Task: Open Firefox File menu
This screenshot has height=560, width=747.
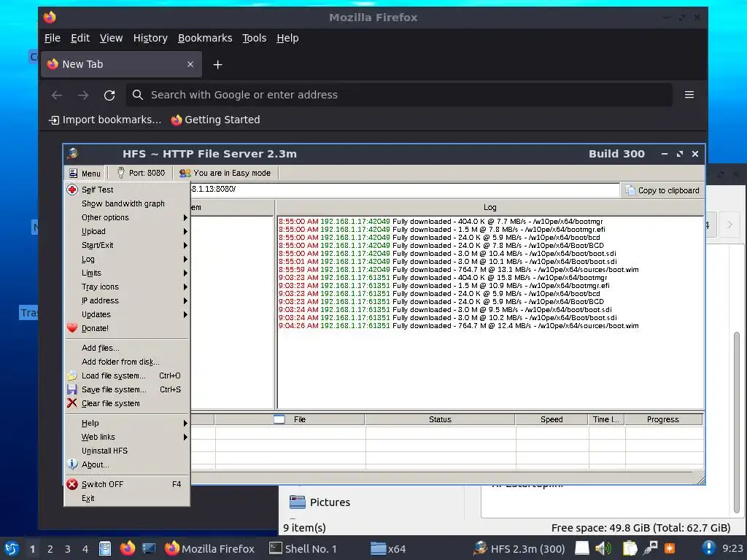Action: pyautogui.click(x=53, y=38)
